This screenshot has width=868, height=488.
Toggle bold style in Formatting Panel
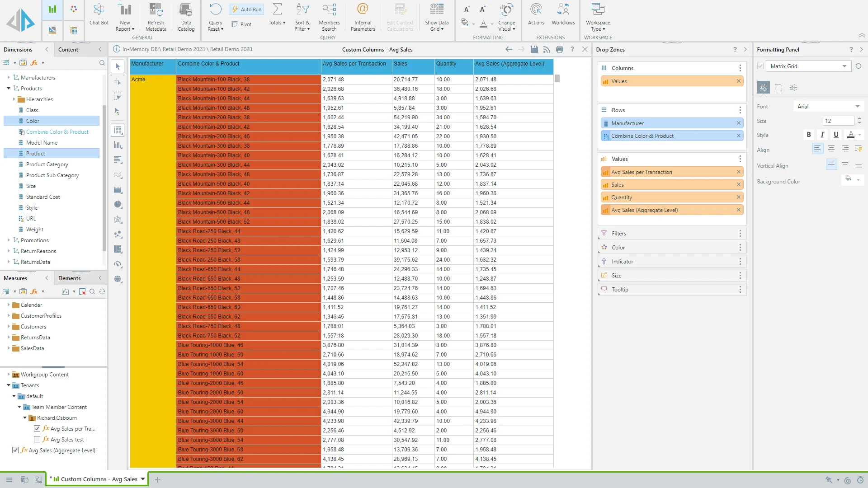click(809, 135)
